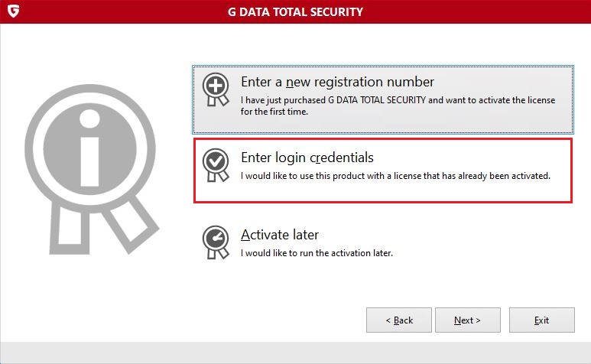The width and height of the screenshot is (591, 364).
Task: Choose the 'Activate later' heading
Action: coord(280,235)
